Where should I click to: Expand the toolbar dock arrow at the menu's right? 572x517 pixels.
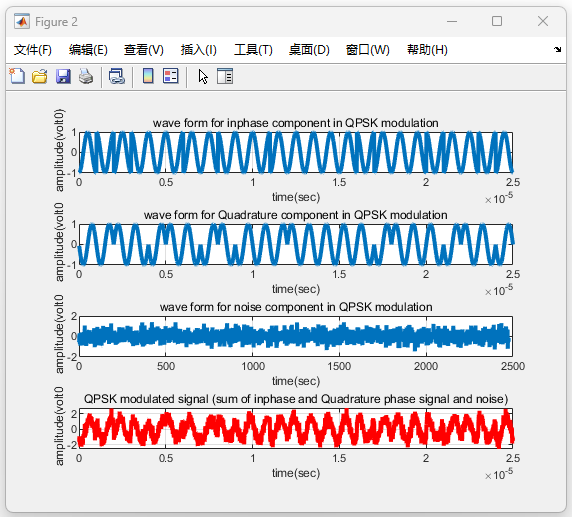(557, 50)
